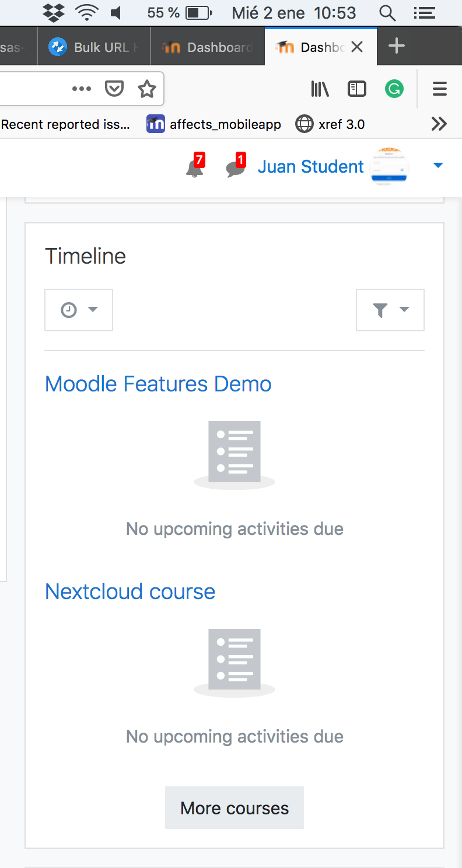Image resolution: width=462 pixels, height=868 pixels.
Task: Switch to the first Dashboard tab
Action: pos(208,47)
